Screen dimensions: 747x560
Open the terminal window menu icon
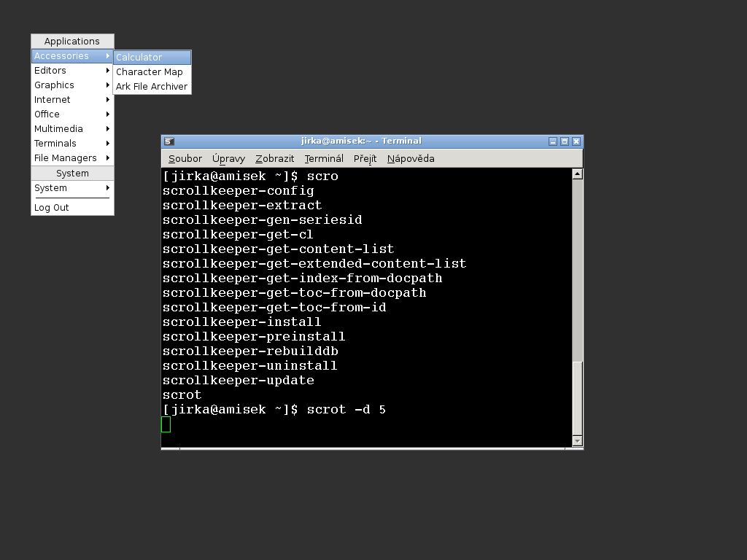[169, 141]
